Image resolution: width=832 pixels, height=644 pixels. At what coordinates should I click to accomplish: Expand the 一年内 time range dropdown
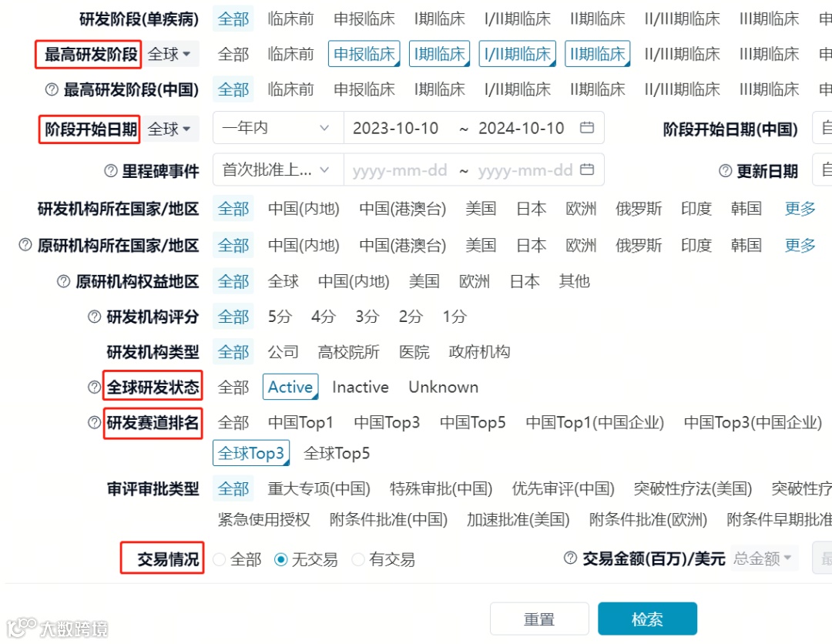point(278,128)
